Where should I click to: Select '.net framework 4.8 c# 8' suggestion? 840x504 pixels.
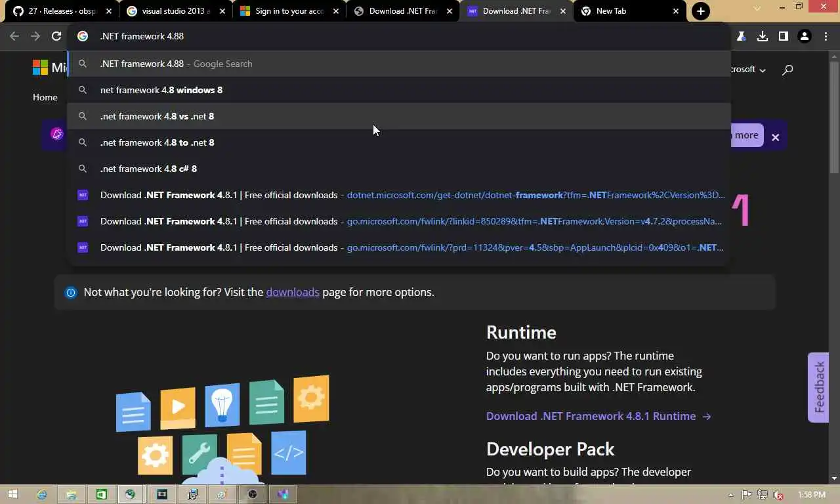pyautogui.click(x=399, y=169)
